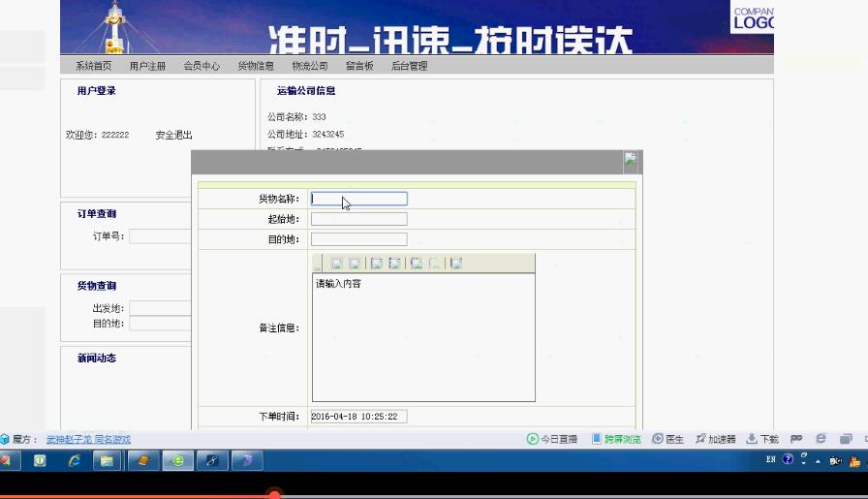Go to the 留言板 page

pos(359,66)
